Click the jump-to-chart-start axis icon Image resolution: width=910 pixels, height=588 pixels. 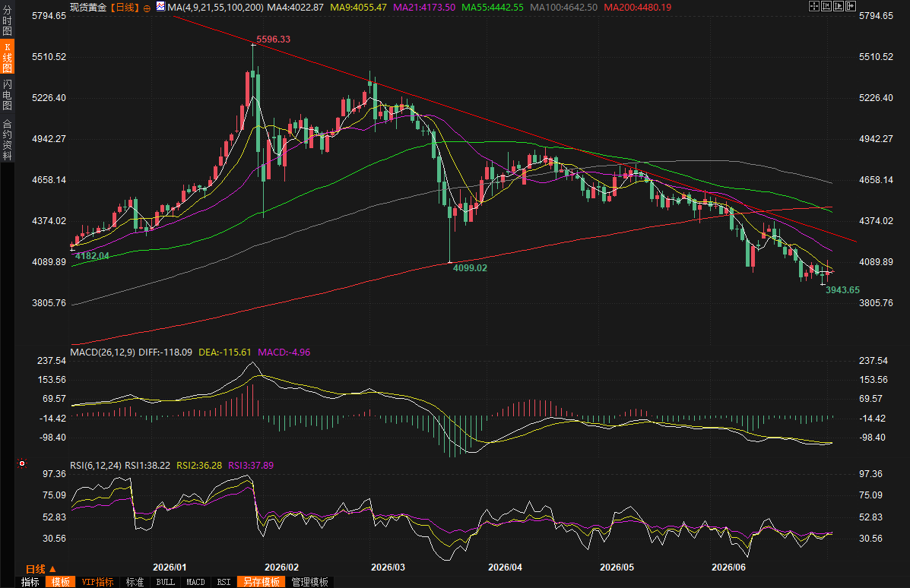click(826, 6)
